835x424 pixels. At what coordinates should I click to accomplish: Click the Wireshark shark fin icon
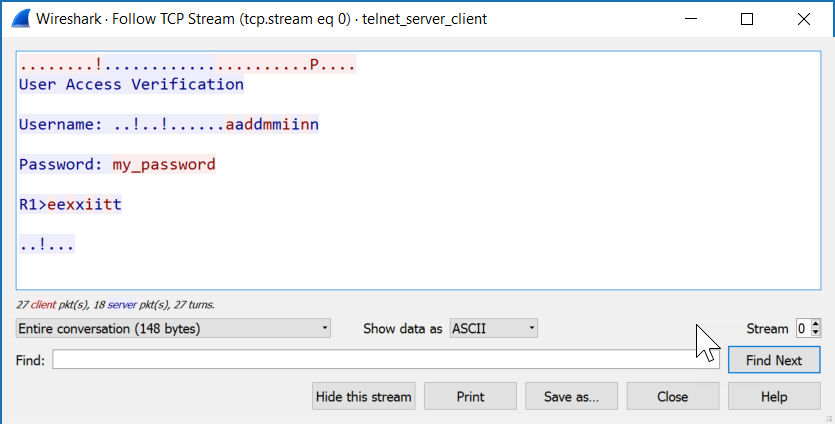click(21, 19)
